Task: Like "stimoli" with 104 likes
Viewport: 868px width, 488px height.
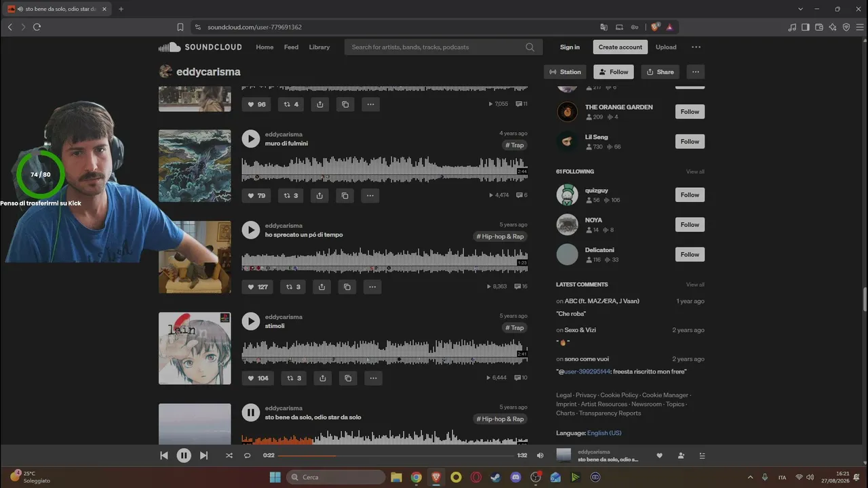Action: click(x=258, y=378)
